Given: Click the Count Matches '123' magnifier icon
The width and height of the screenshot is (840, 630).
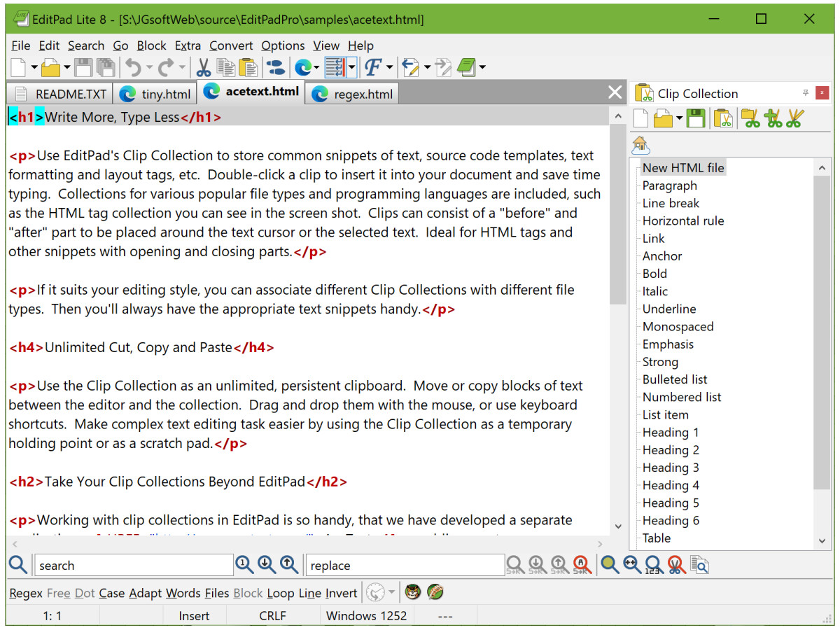Looking at the screenshot, I should point(654,564).
